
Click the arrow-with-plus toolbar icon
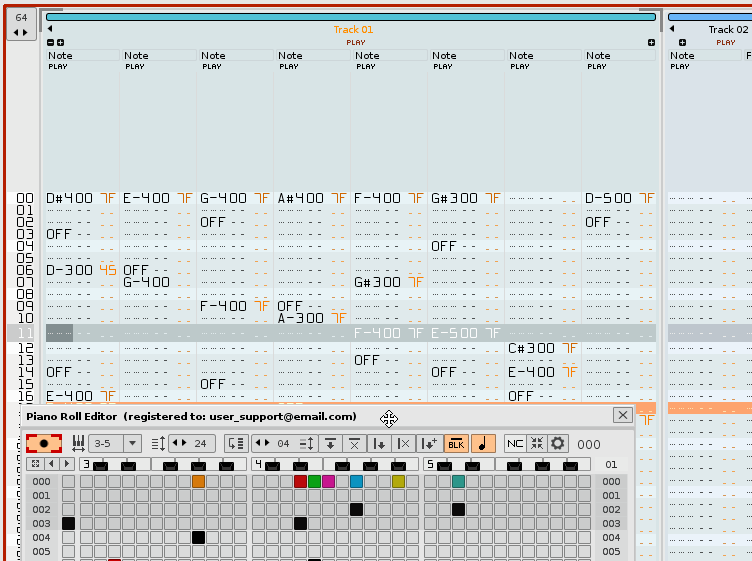429,443
